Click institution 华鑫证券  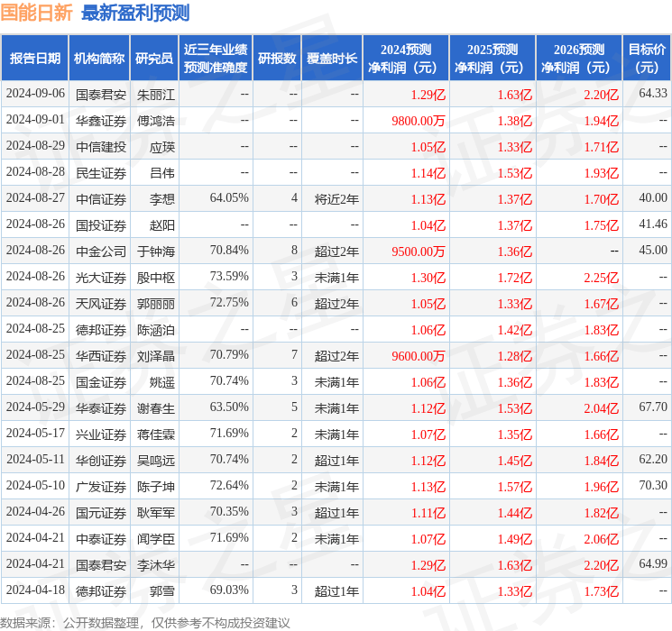click(101, 121)
